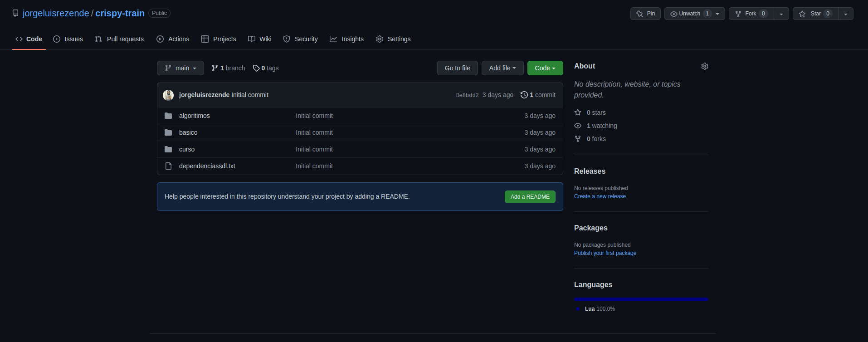Click the Lua language bar

point(641,299)
